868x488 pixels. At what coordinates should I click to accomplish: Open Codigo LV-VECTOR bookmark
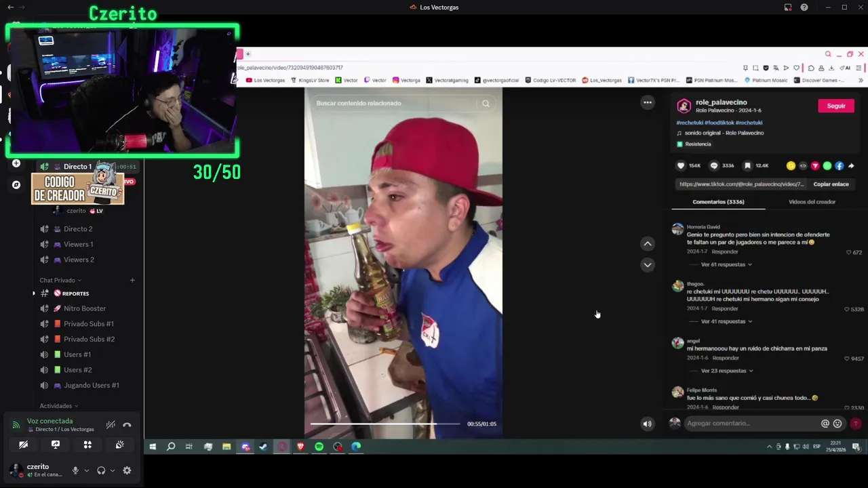click(x=550, y=80)
